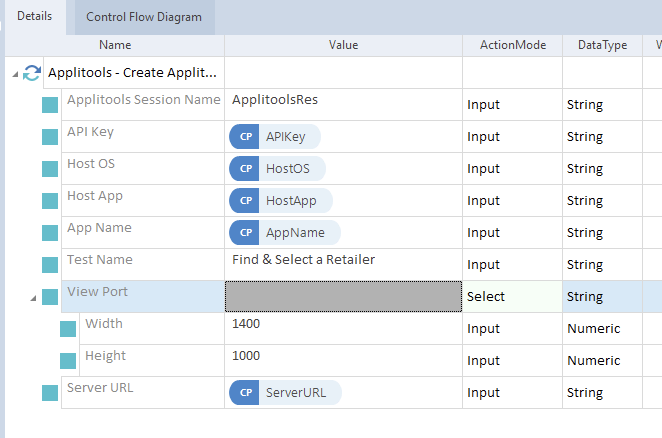Click the String DataType of View Port
This screenshot has height=438, width=662.
click(602, 297)
